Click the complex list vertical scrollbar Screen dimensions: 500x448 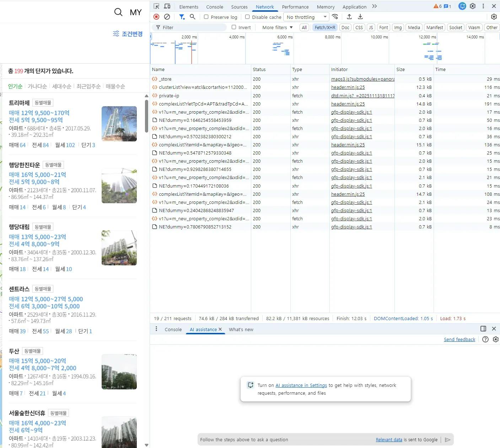[x=146, y=116]
